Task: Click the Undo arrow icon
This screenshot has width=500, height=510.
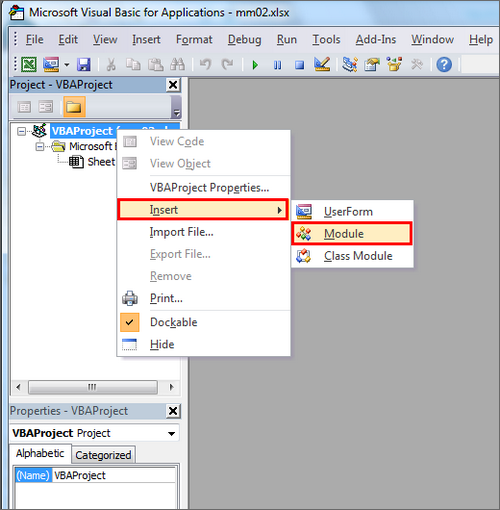Action: coord(205,64)
